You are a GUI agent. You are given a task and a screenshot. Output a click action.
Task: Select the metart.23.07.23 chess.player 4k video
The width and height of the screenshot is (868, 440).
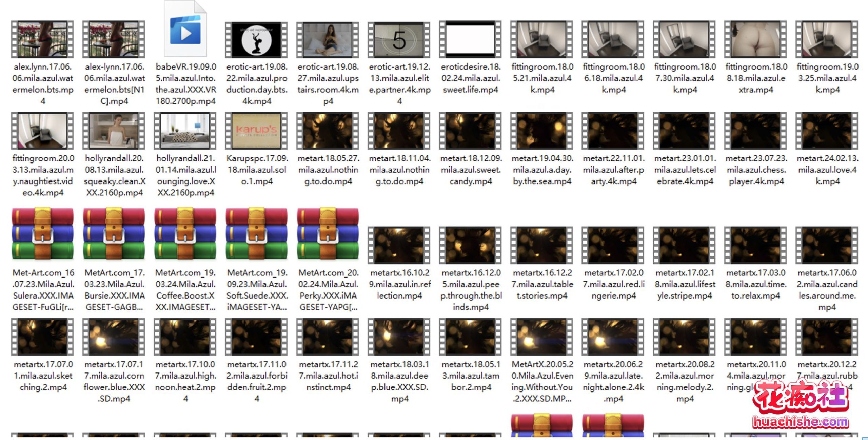click(x=756, y=131)
